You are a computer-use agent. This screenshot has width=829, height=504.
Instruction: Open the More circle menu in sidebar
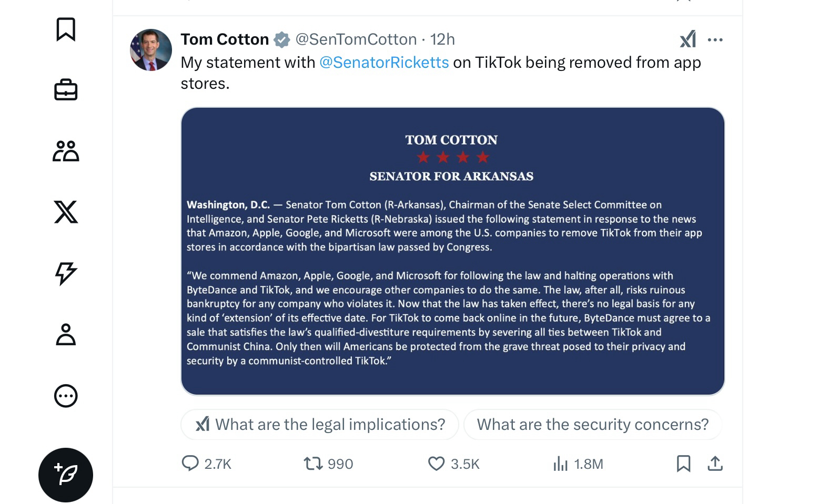(x=66, y=396)
